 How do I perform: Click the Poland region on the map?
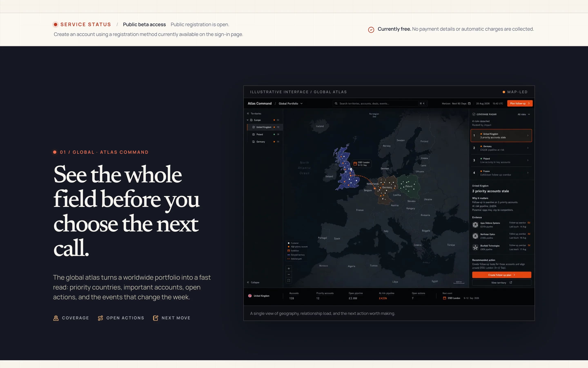pyautogui.click(x=409, y=186)
